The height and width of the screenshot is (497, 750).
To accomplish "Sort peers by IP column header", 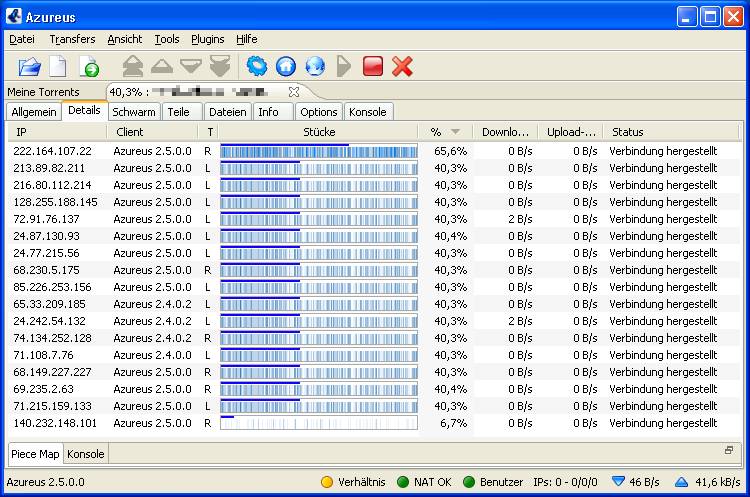I will pos(57,132).
